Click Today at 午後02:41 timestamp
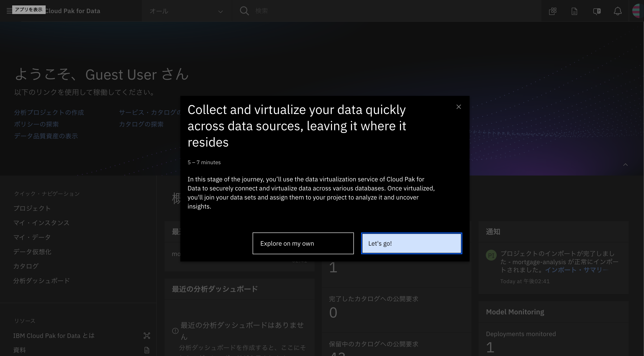644x356 pixels. pos(525,281)
